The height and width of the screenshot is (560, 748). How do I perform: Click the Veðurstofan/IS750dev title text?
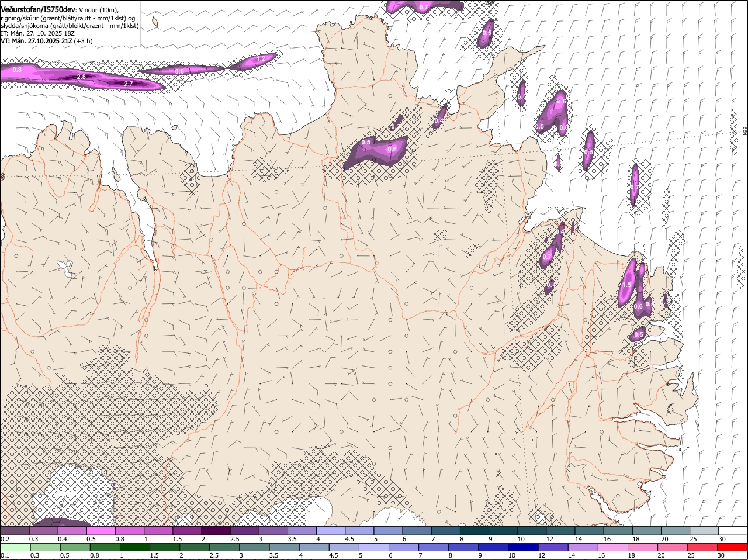(x=38, y=10)
